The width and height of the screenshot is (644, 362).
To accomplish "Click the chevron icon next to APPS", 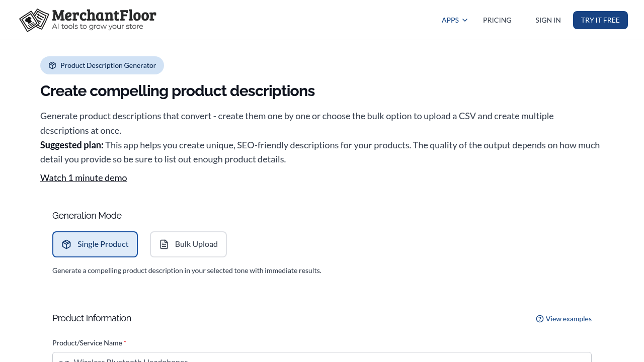I will 464,20.
